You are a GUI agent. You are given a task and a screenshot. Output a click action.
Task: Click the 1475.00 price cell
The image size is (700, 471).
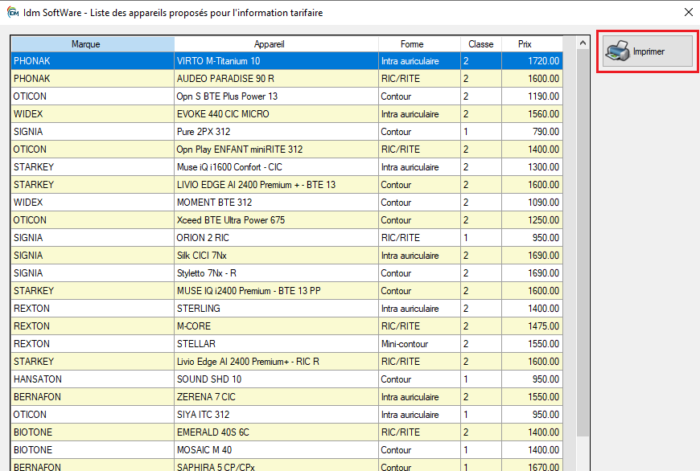[532, 326]
